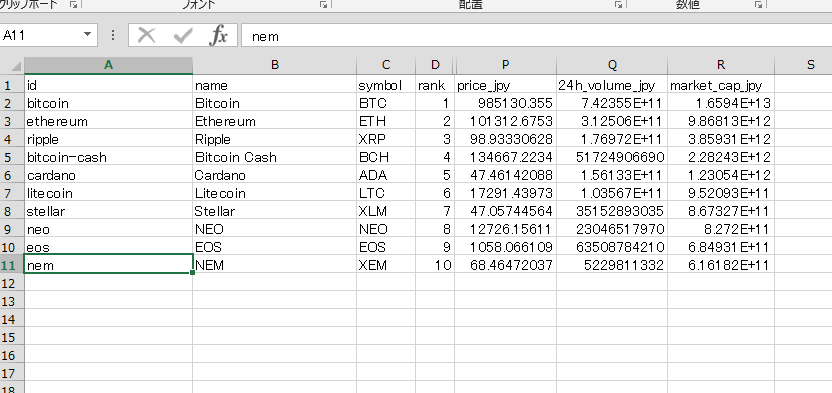Image resolution: width=832 pixels, height=393 pixels.
Task: Click cell containing lowercase 'stellar'
Action: pyautogui.click(x=108, y=211)
